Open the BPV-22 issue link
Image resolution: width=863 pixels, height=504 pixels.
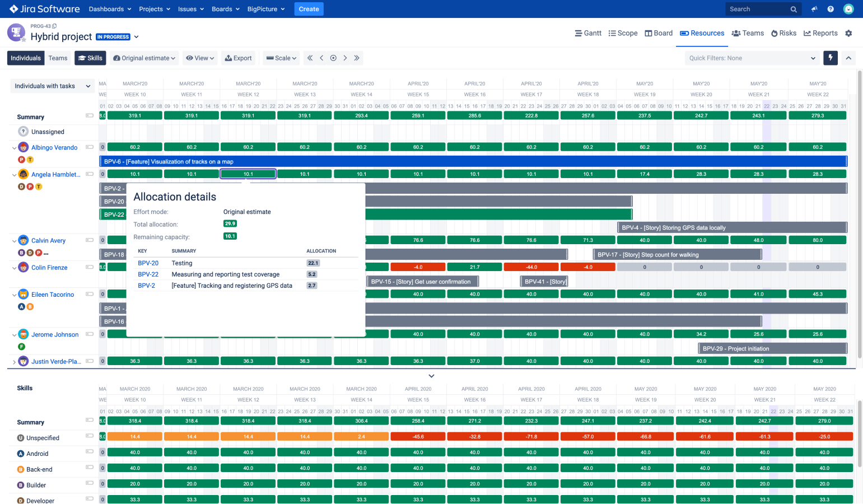click(148, 274)
